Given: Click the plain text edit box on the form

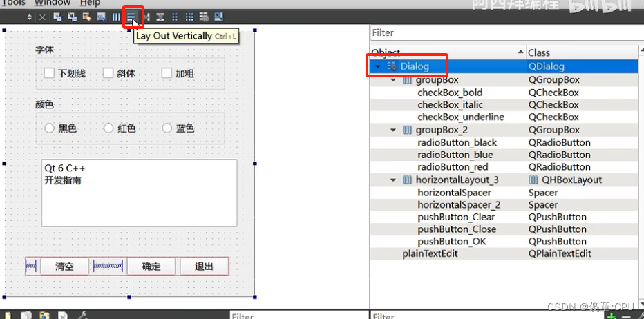Looking at the screenshot, I should click(x=139, y=193).
